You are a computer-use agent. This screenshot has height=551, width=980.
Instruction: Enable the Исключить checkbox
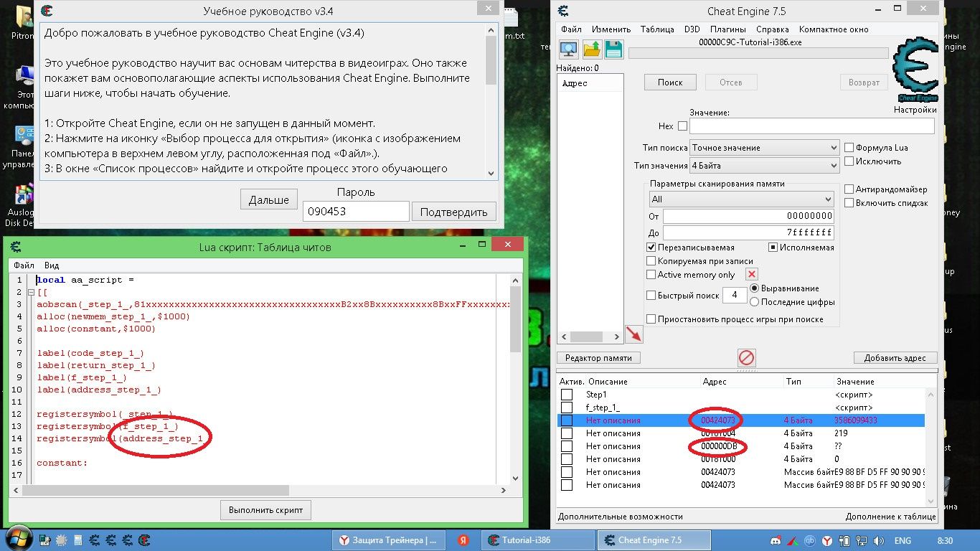[x=849, y=161]
